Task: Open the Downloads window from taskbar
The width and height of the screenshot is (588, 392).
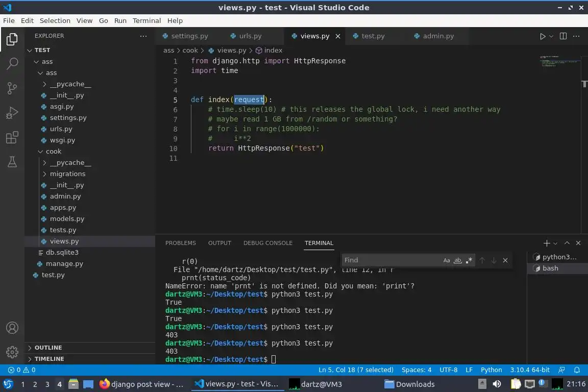Action: [x=410, y=384]
